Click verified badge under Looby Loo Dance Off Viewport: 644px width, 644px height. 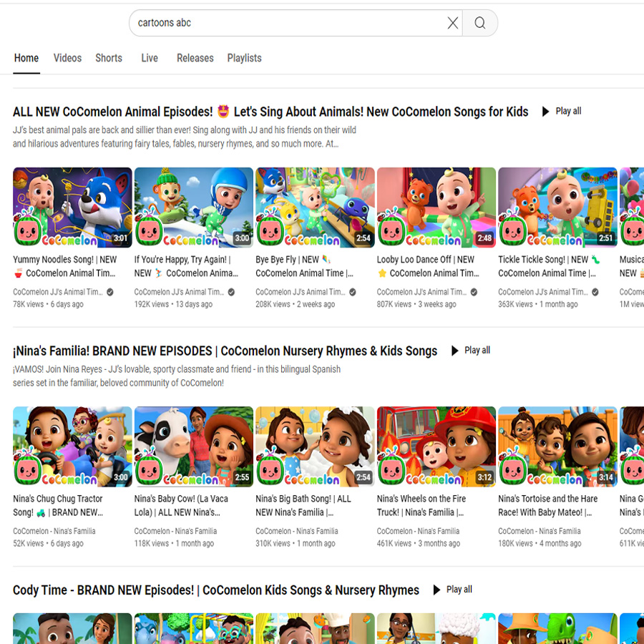coord(474,292)
